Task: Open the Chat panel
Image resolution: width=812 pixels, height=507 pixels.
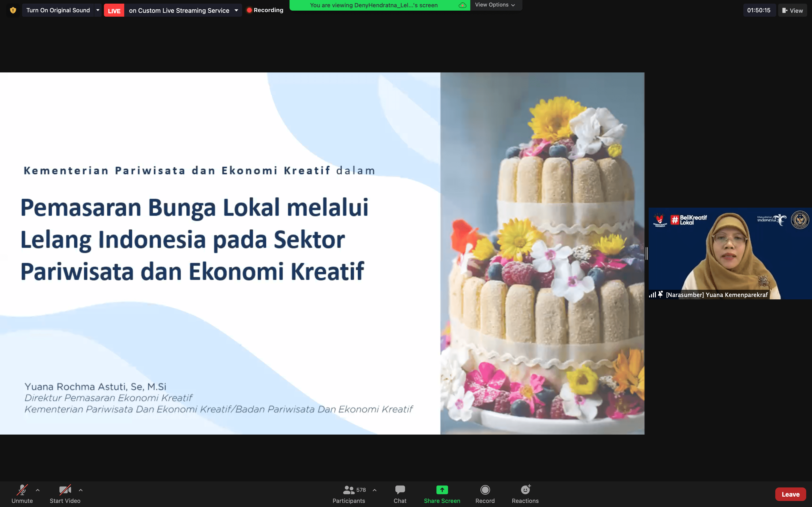Action: pos(400,494)
